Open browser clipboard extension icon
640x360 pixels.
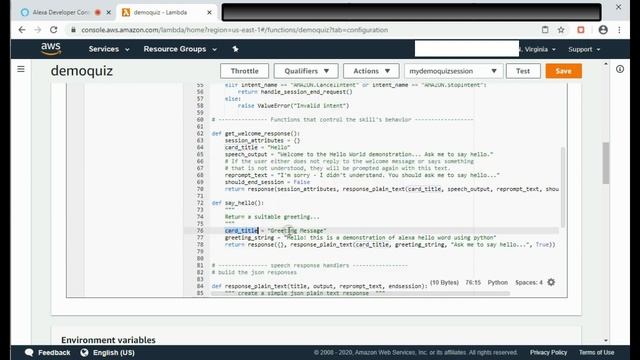pyautogui.click(x=545, y=30)
